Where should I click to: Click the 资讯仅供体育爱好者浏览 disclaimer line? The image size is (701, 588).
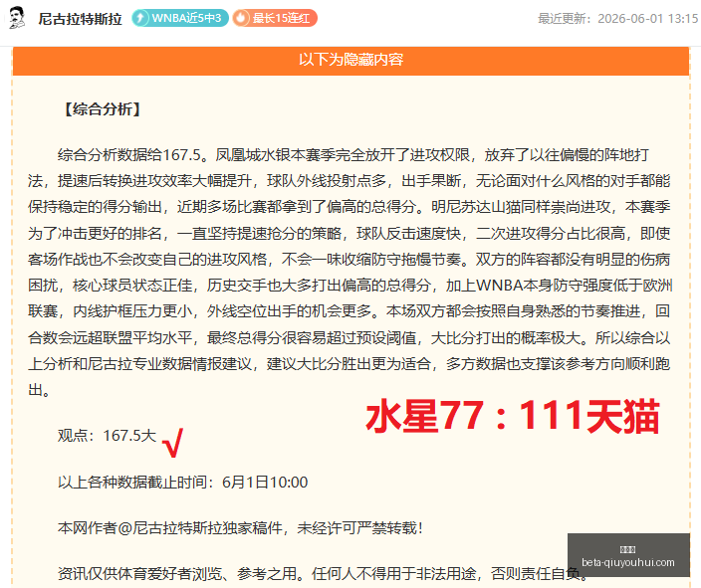(x=323, y=573)
